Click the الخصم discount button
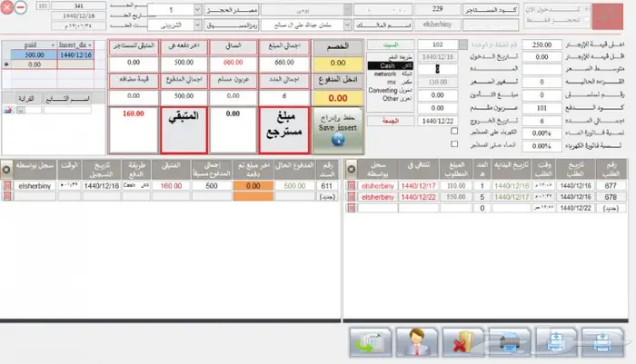This screenshot has width=636, height=364. click(x=338, y=47)
